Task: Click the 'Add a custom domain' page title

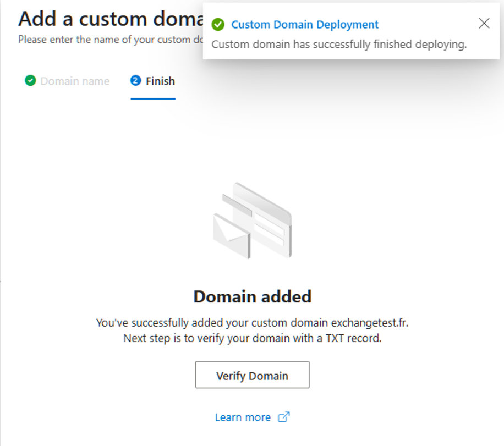Action: 111,19
